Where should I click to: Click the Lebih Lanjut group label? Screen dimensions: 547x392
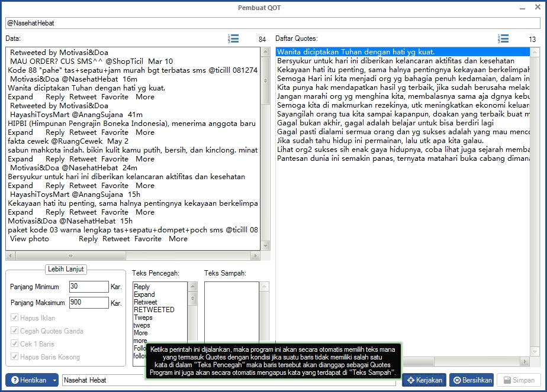[66, 269]
